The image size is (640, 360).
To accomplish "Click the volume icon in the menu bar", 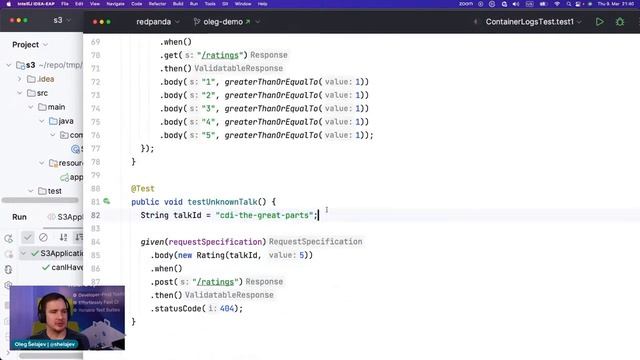I will (x=516, y=4).
